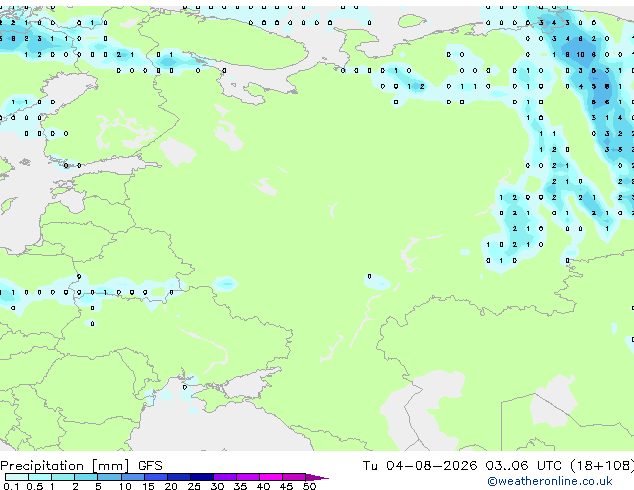Click the 'Tu 04-08-2026 03..06 UTC (18+108)' timestamp
The image size is (634, 490).
(x=498, y=466)
